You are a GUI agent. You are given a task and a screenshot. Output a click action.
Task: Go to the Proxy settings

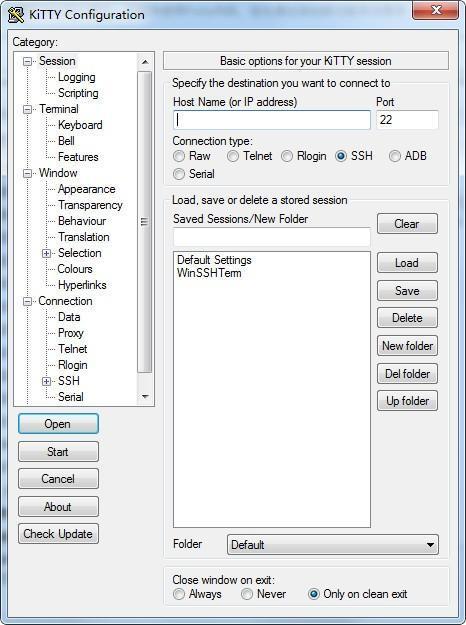[x=71, y=333]
